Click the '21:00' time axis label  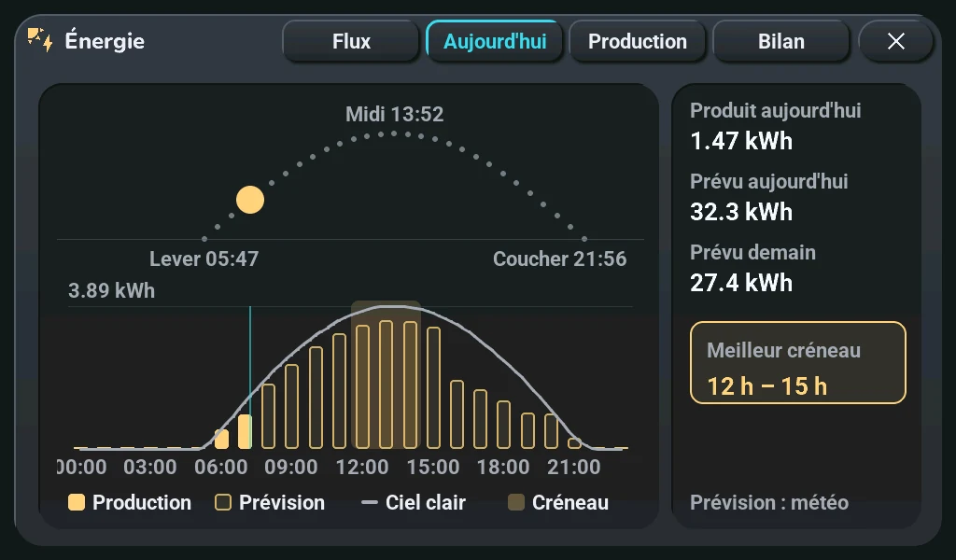point(574,468)
